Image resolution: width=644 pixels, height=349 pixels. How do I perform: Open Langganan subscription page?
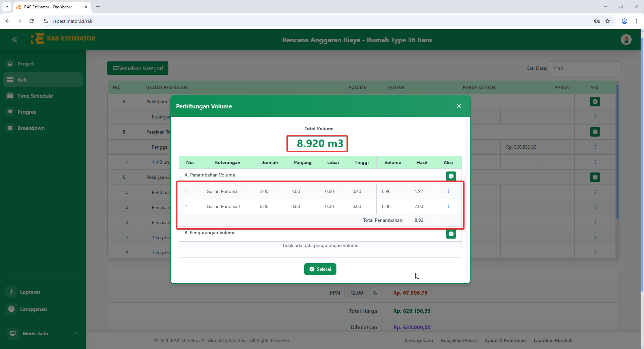click(33, 309)
